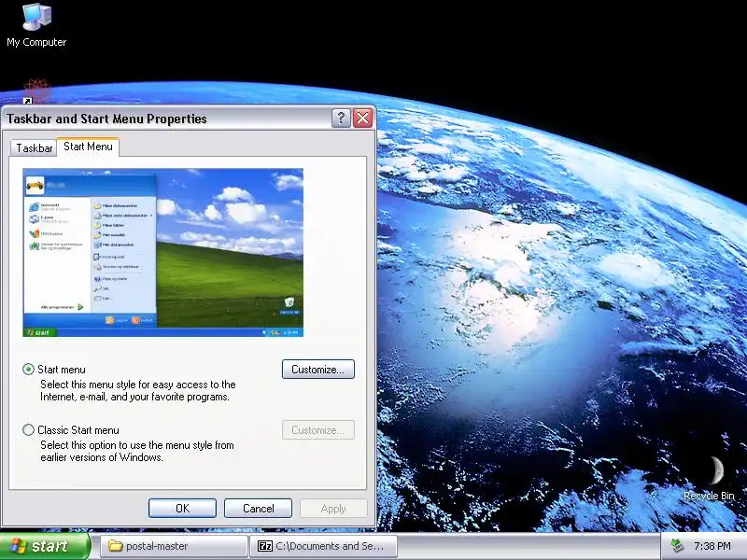Click Customize next to Start menu
Screen dimensions: 747x560
click(x=318, y=369)
